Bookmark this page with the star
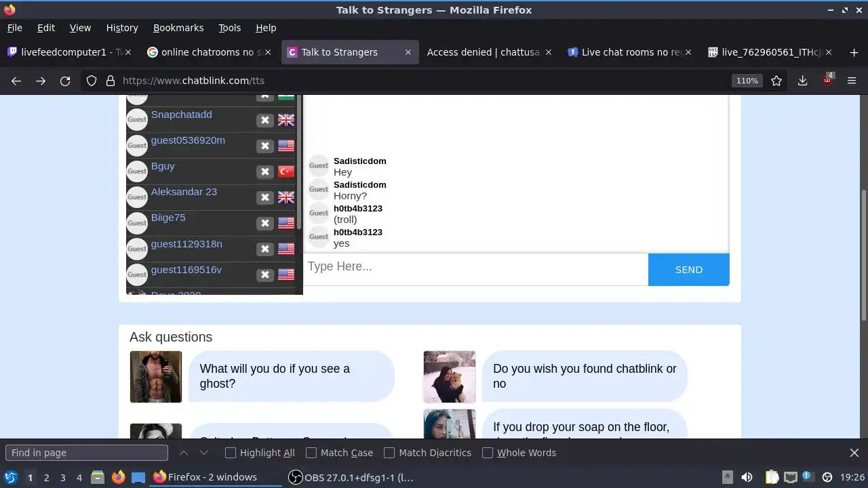 (x=776, y=81)
